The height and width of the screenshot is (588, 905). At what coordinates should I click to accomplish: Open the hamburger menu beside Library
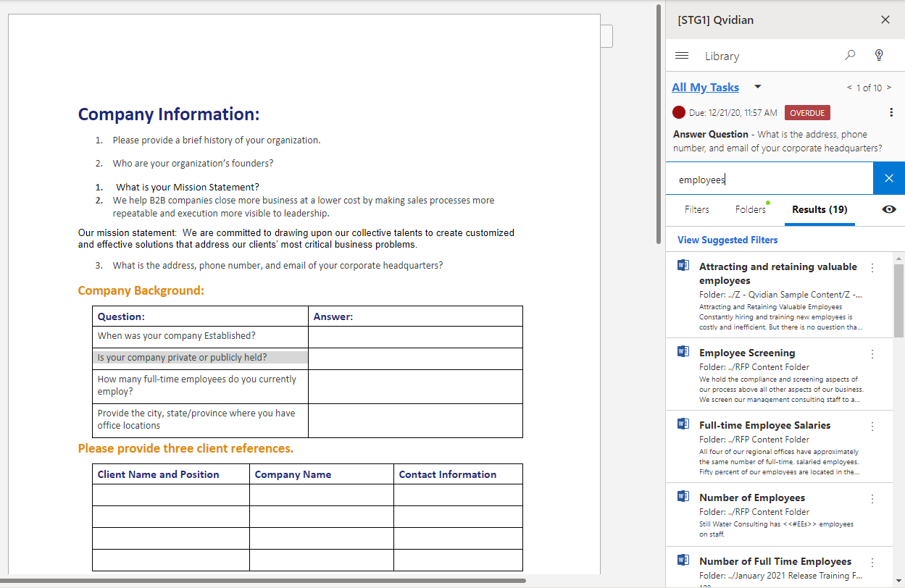(681, 56)
